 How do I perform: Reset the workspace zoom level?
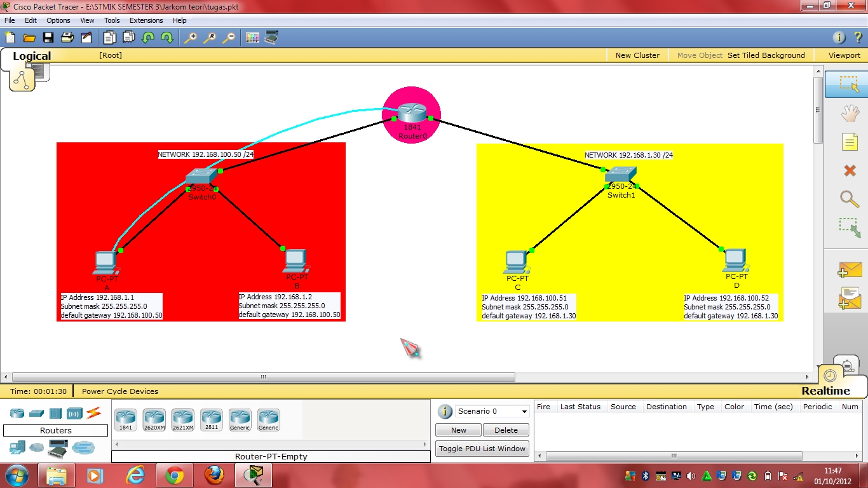coord(210,37)
